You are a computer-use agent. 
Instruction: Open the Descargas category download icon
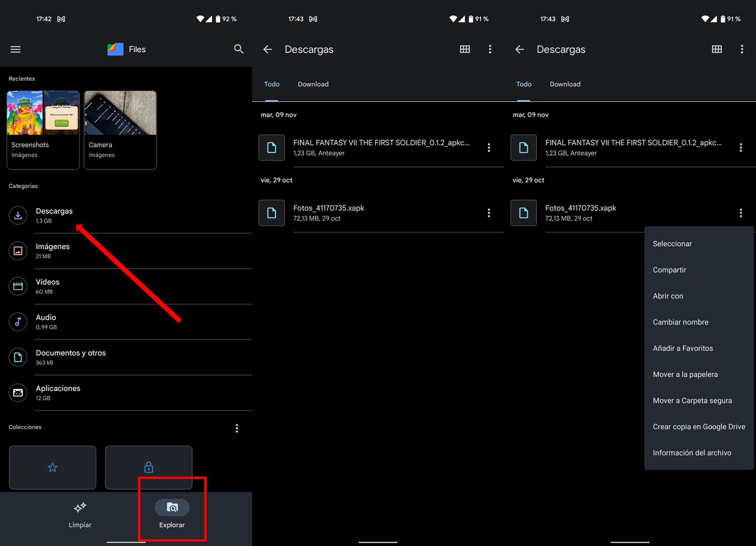click(x=18, y=215)
